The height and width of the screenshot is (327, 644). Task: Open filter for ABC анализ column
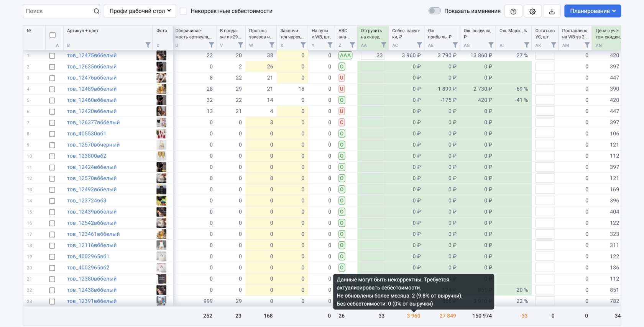coord(352,45)
